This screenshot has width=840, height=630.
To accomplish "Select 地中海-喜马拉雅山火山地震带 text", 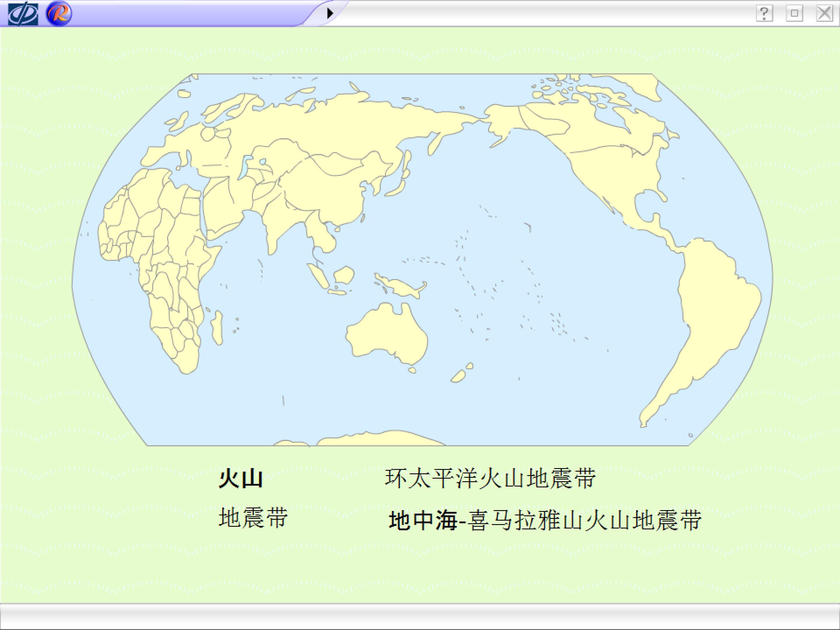I will tap(545, 520).
